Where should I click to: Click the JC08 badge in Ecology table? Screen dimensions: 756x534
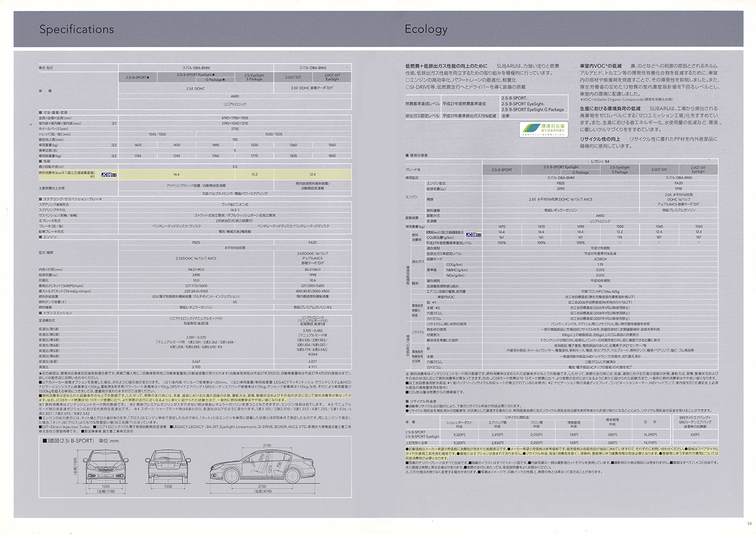473,233
